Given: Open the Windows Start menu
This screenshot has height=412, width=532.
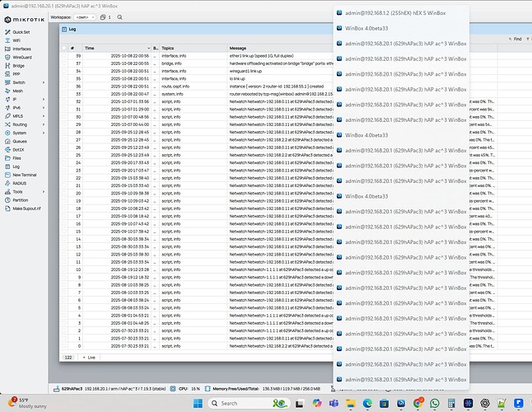Looking at the screenshot, I should pyautogui.click(x=198, y=403).
